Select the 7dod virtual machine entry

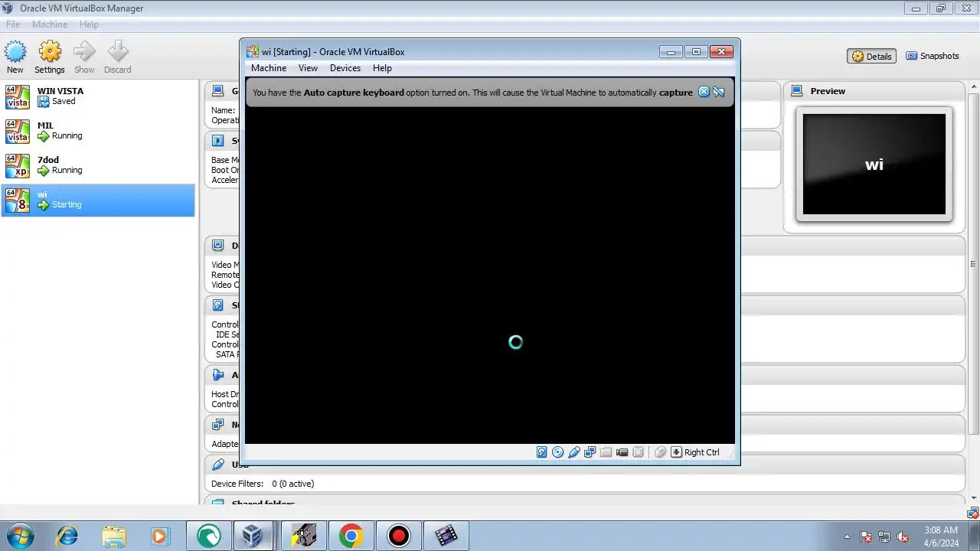tap(98, 165)
